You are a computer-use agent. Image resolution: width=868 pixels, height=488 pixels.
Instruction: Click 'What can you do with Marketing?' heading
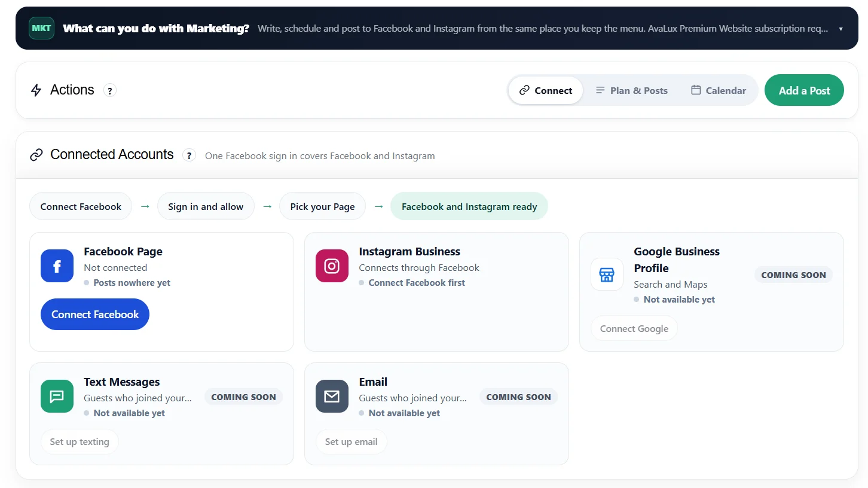coord(156,28)
